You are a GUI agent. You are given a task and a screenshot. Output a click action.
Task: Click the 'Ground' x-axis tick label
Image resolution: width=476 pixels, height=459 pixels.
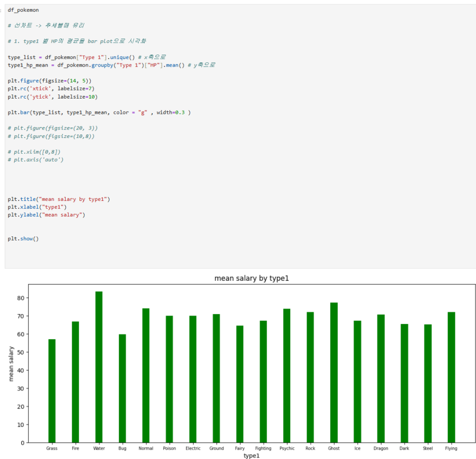tap(216, 448)
